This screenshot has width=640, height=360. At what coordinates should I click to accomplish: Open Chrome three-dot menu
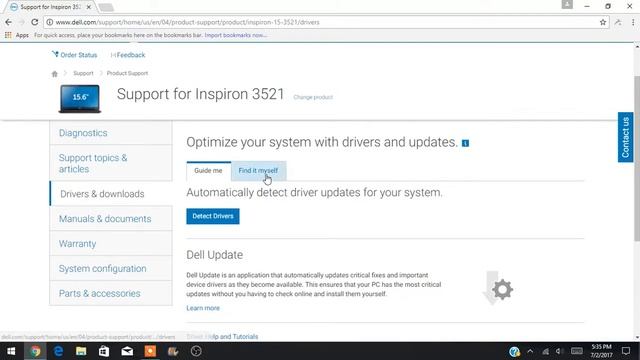633,22
